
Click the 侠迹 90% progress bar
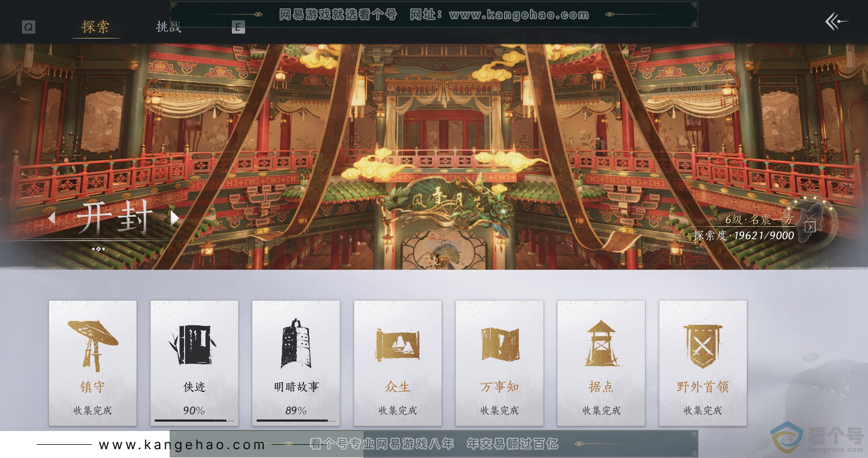tap(194, 421)
